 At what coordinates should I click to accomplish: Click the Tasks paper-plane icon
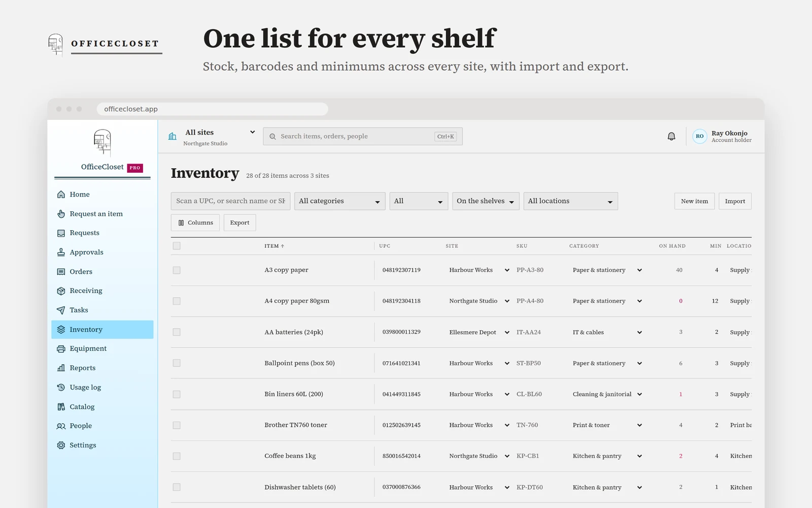(61, 310)
